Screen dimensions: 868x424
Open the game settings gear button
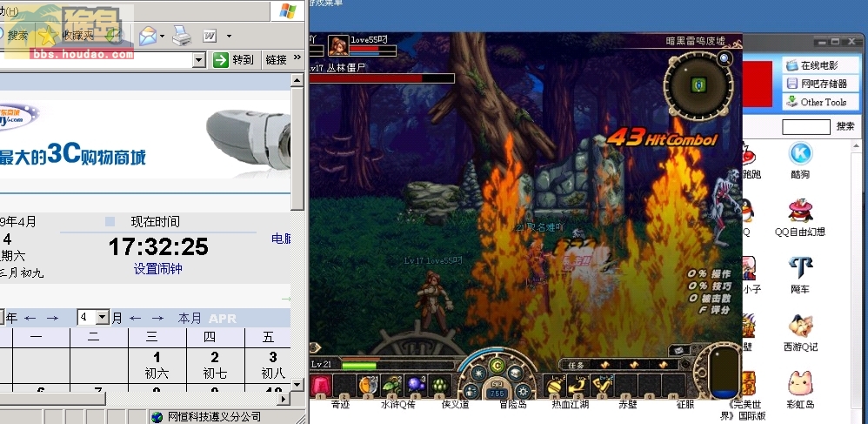point(522,391)
